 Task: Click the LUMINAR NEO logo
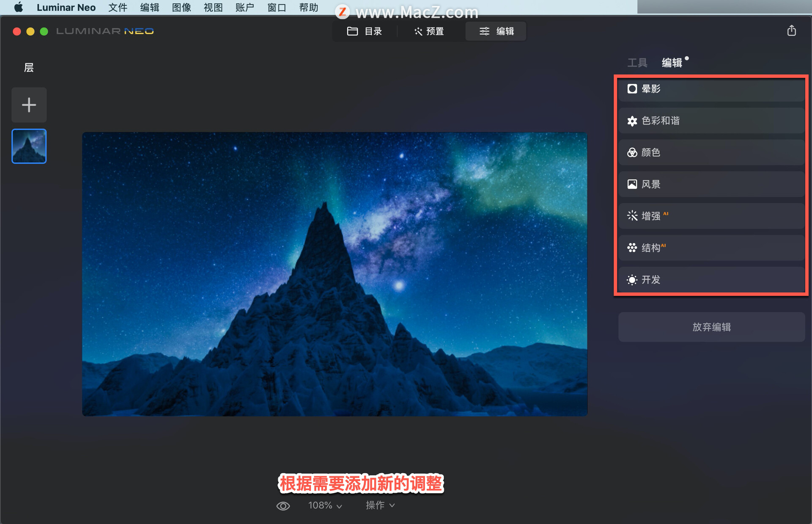(105, 31)
